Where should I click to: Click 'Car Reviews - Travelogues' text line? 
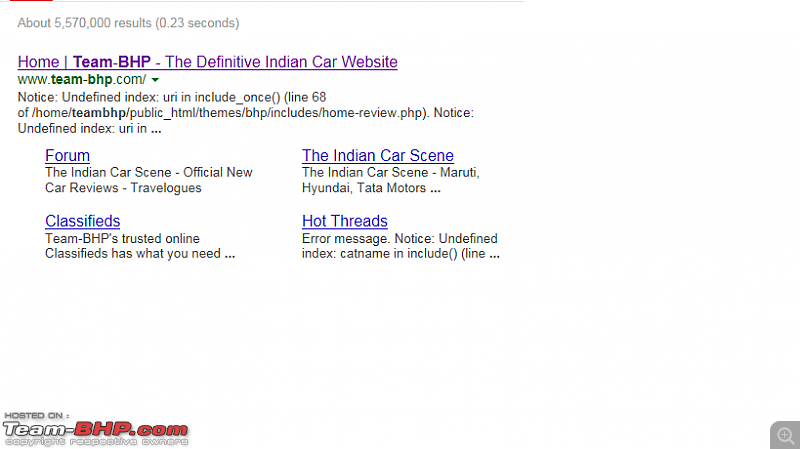point(123,188)
